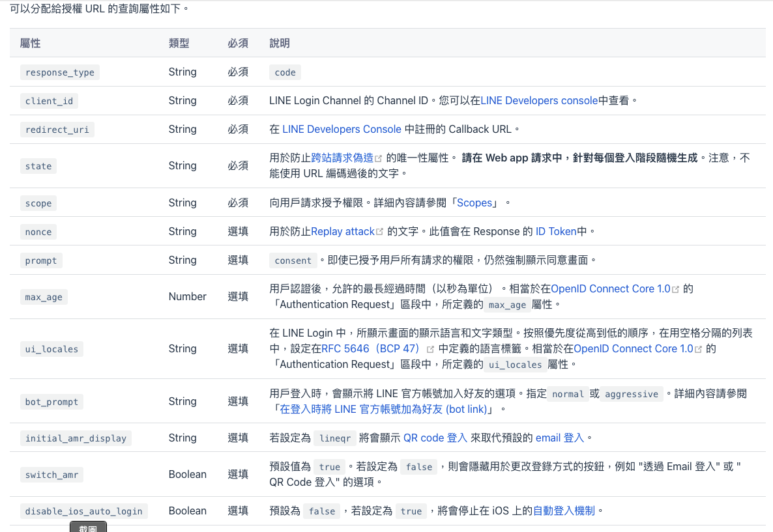This screenshot has height=532, width=773.
Task: Select the disable_ios_auto_login code label
Action: tap(84, 511)
